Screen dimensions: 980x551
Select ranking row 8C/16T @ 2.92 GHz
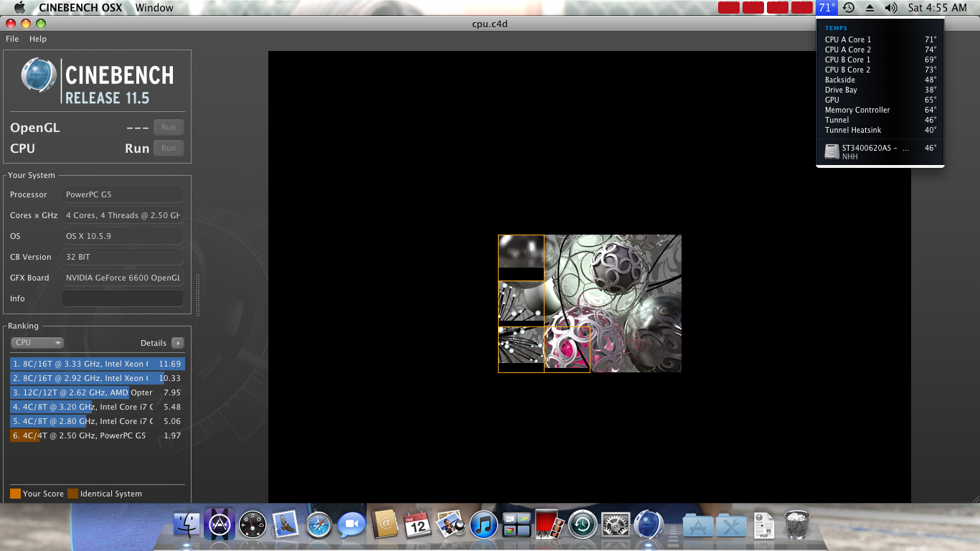pyautogui.click(x=98, y=378)
